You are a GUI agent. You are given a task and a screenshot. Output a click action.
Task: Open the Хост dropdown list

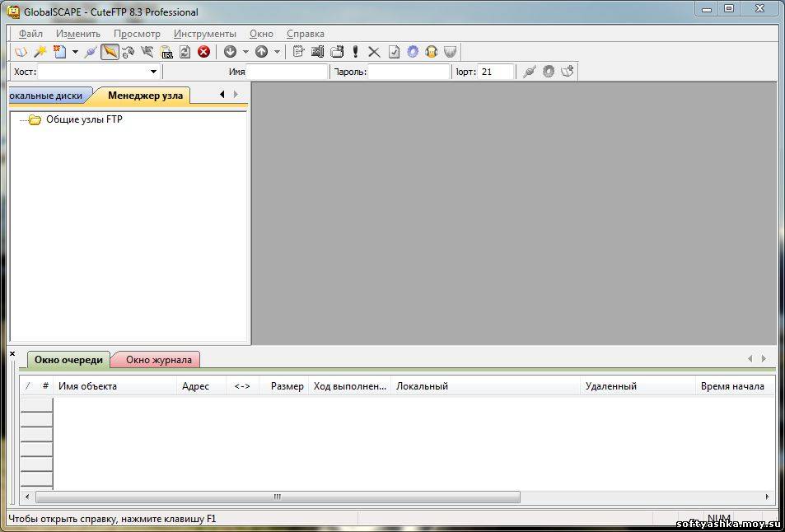pyautogui.click(x=153, y=72)
